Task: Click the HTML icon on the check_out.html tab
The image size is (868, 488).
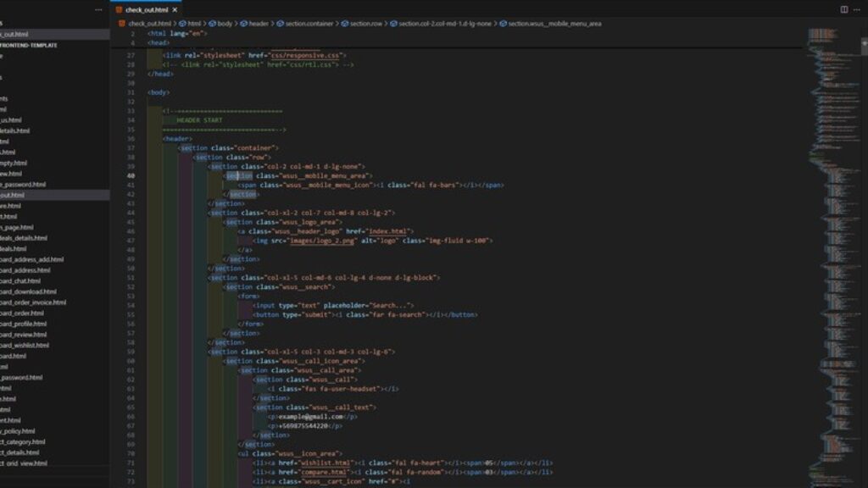Action: (120, 8)
